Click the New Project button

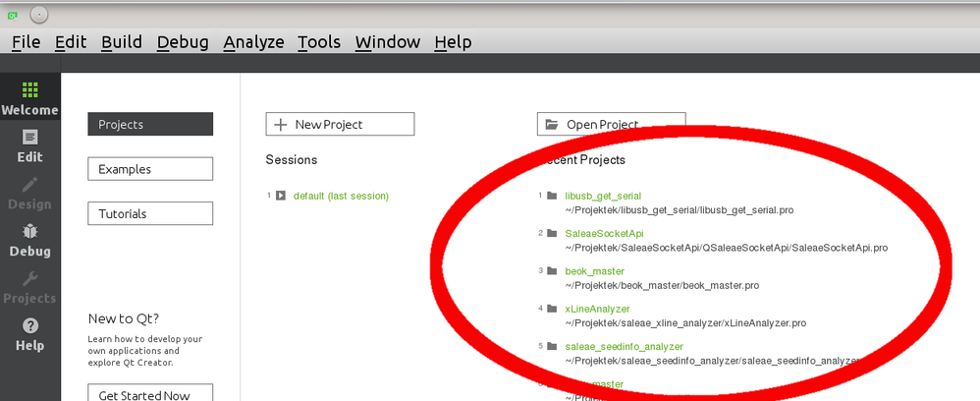pyautogui.click(x=340, y=124)
